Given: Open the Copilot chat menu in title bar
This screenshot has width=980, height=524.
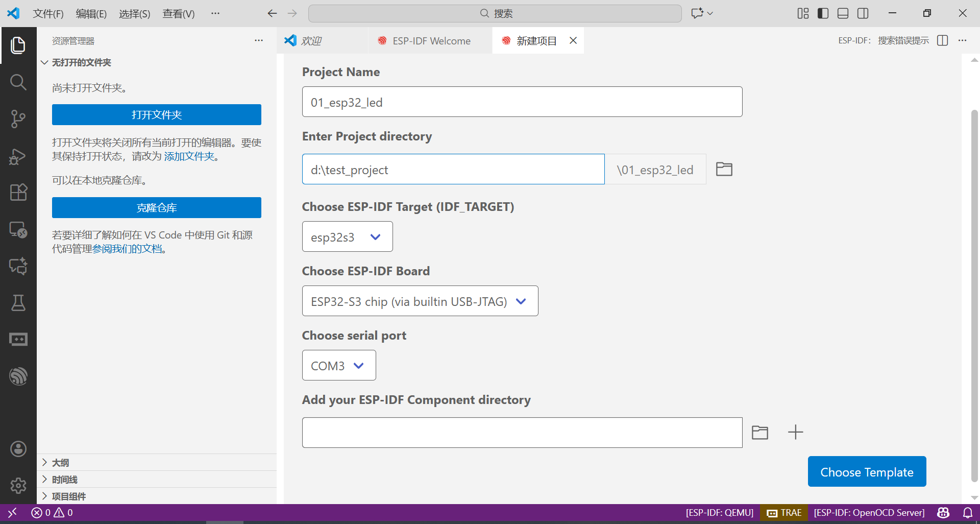Looking at the screenshot, I should (x=702, y=13).
